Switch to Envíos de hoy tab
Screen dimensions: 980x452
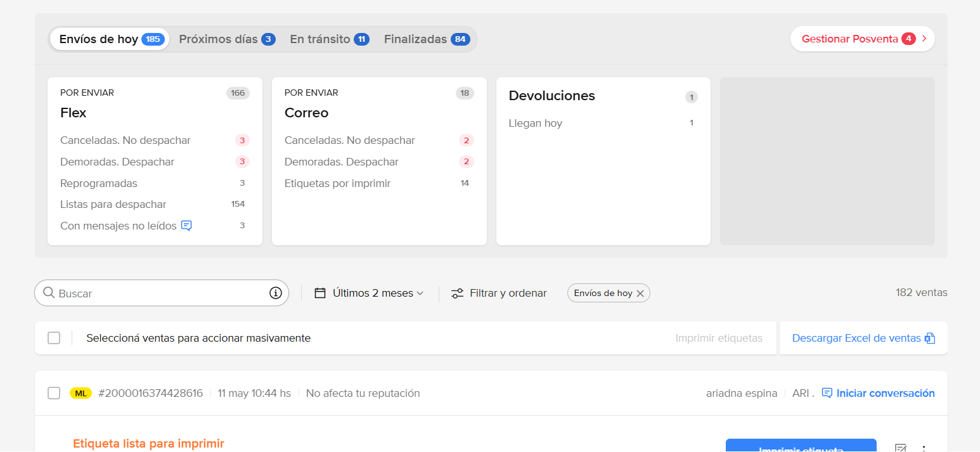(110, 39)
